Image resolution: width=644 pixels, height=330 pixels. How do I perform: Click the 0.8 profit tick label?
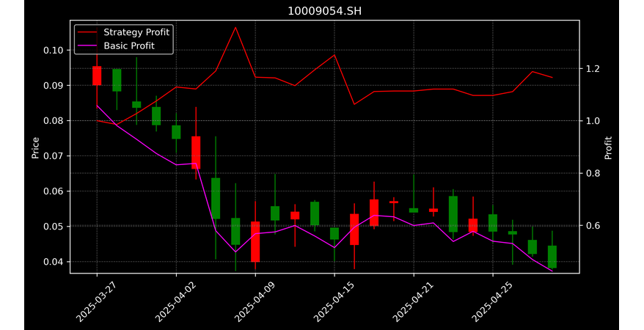click(x=592, y=173)
